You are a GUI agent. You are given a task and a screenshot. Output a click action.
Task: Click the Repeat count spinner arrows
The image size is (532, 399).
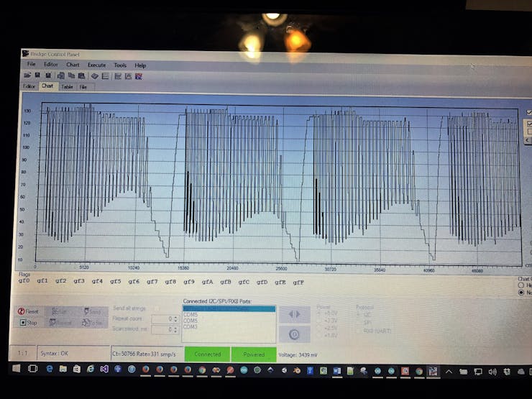pyautogui.click(x=175, y=319)
